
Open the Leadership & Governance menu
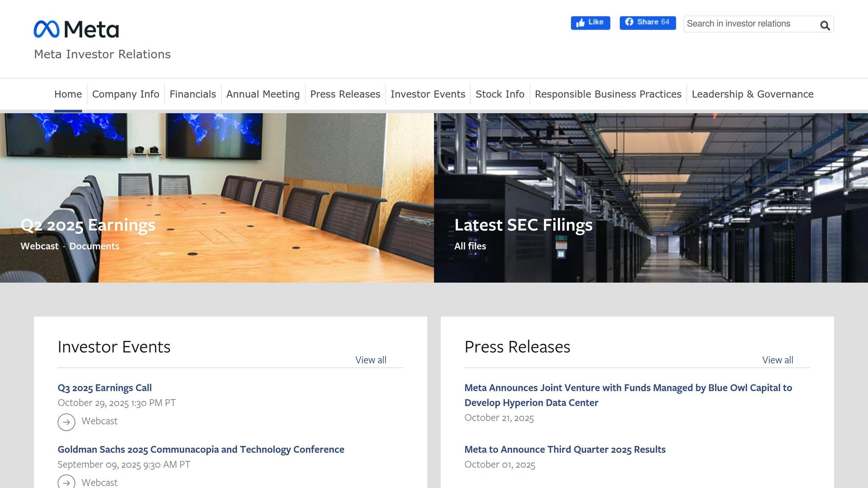pyautogui.click(x=752, y=94)
